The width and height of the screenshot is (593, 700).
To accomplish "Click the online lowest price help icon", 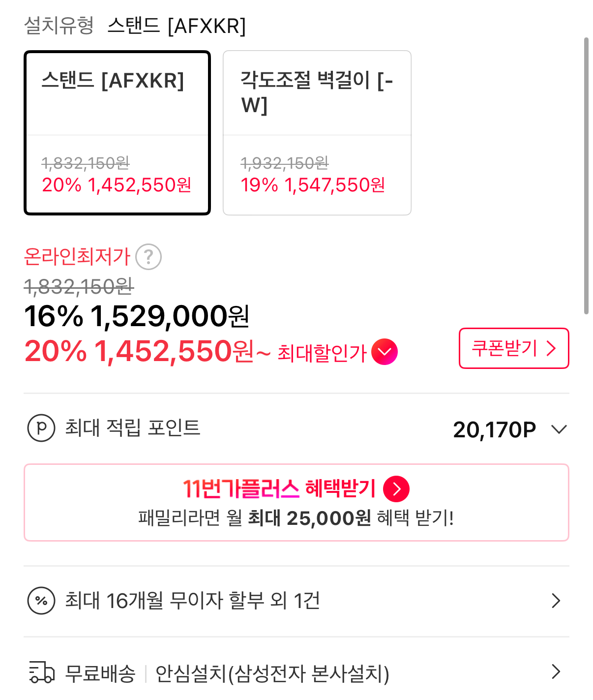I will [148, 257].
